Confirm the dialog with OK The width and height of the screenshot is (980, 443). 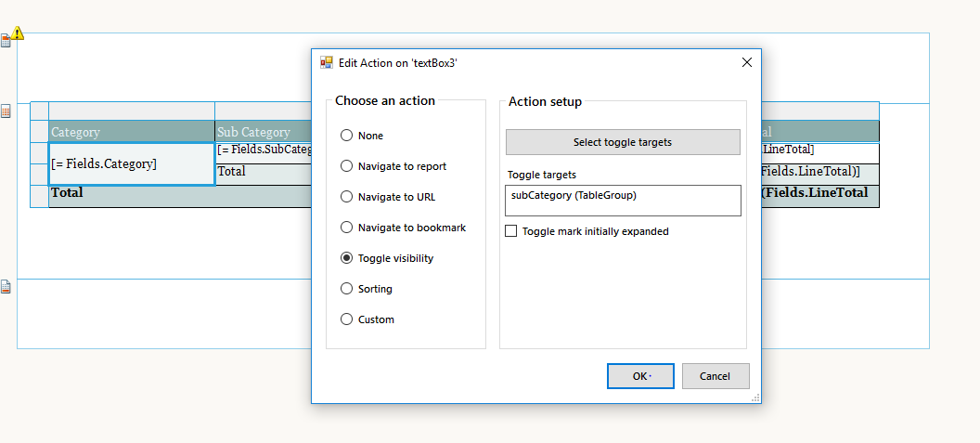point(641,376)
